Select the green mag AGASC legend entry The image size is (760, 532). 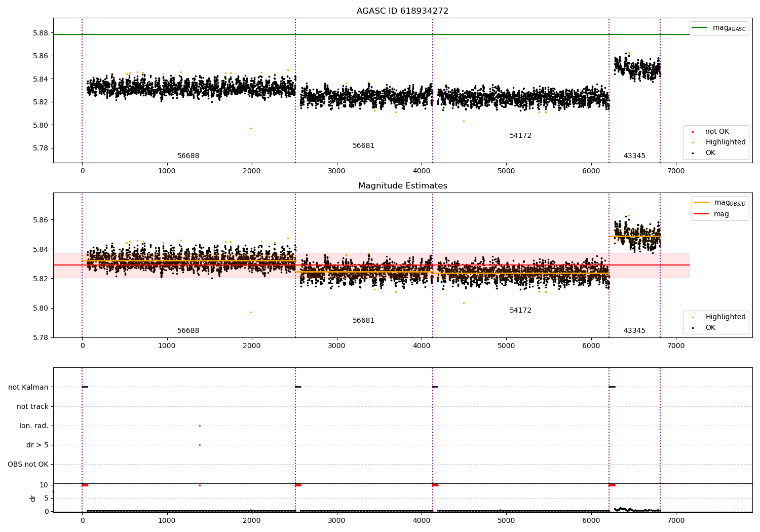pos(719,28)
